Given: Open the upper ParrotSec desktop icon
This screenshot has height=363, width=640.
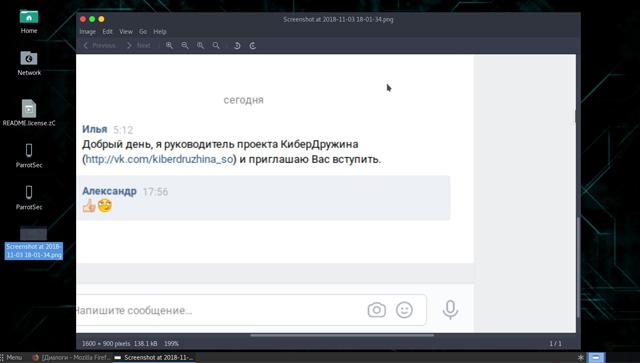Looking at the screenshot, I should point(29,156).
